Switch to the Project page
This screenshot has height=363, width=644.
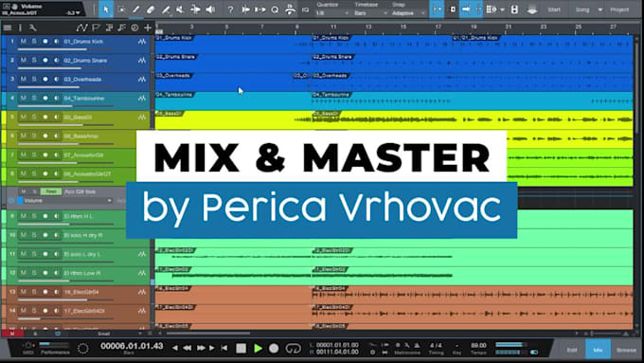pos(619,9)
